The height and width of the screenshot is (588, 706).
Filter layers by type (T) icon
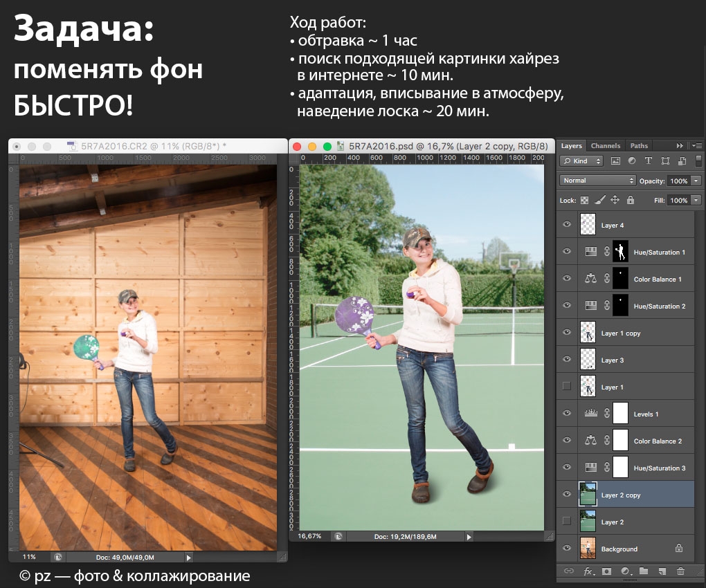[649, 161]
